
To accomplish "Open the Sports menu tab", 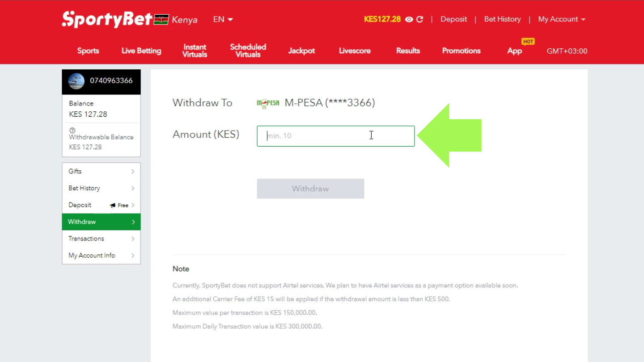I will pyautogui.click(x=88, y=51).
